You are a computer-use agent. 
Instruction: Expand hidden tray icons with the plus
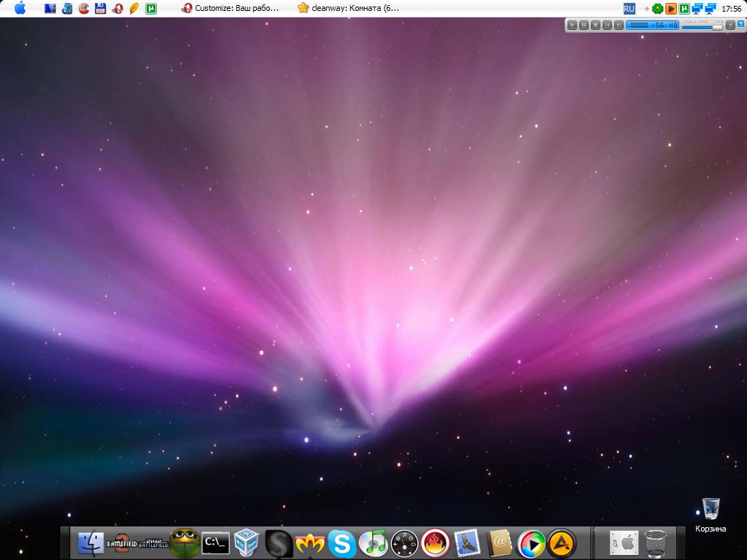coord(646,9)
